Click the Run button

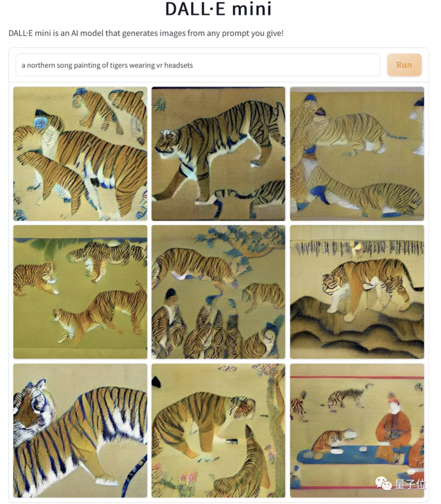(x=404, y=65)
